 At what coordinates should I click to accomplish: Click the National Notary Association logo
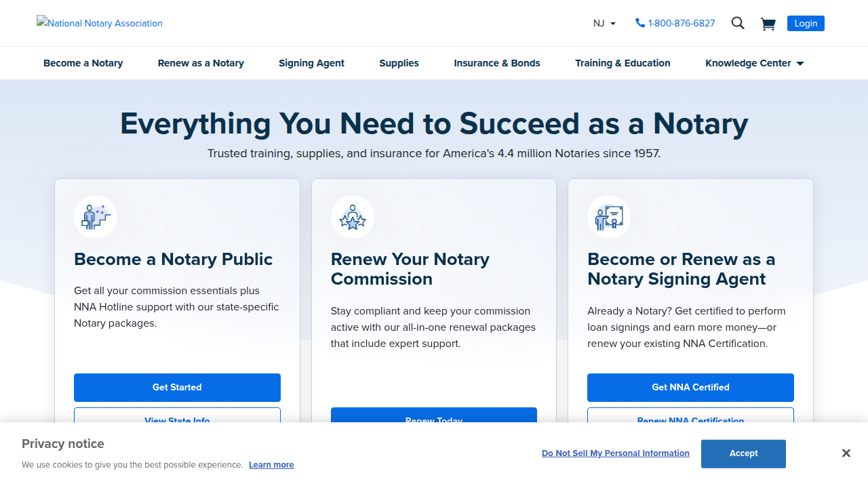100,23
